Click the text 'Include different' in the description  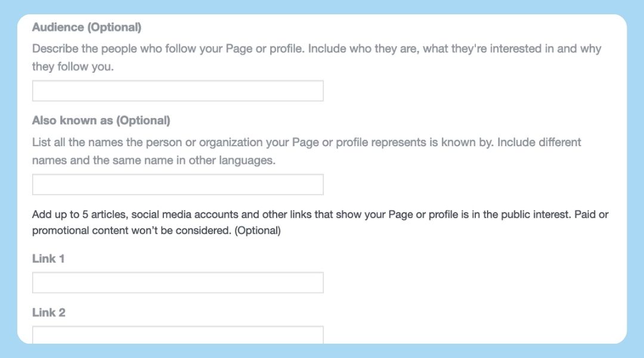point(539,143)
